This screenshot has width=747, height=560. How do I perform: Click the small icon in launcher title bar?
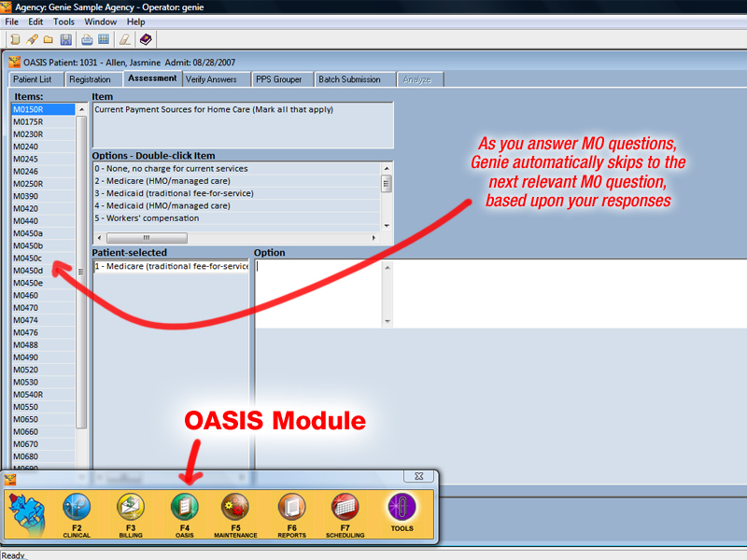pyautogui.click(x=10, y=480)
